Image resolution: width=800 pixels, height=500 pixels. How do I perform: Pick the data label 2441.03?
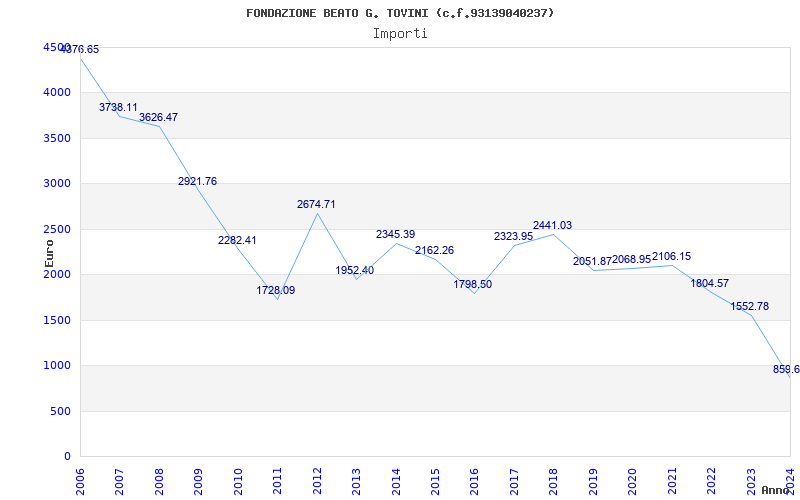(x=553, y=225)
